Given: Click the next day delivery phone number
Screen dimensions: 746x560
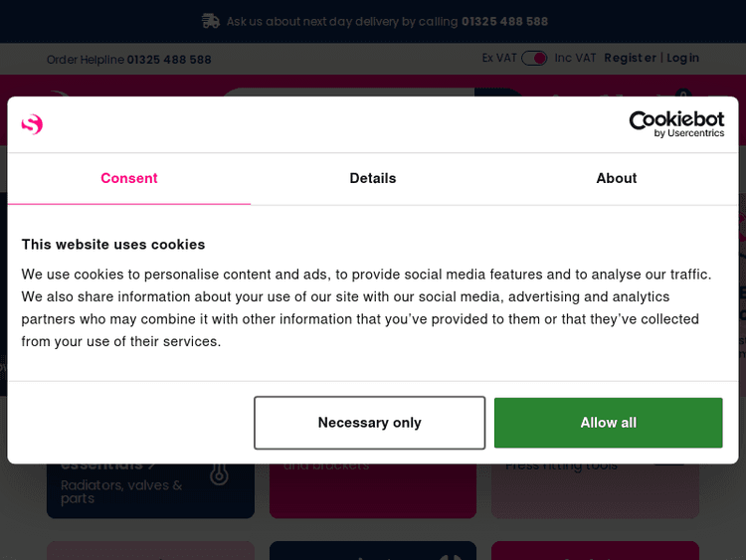Looking at the screenshot, I should 504,21.
